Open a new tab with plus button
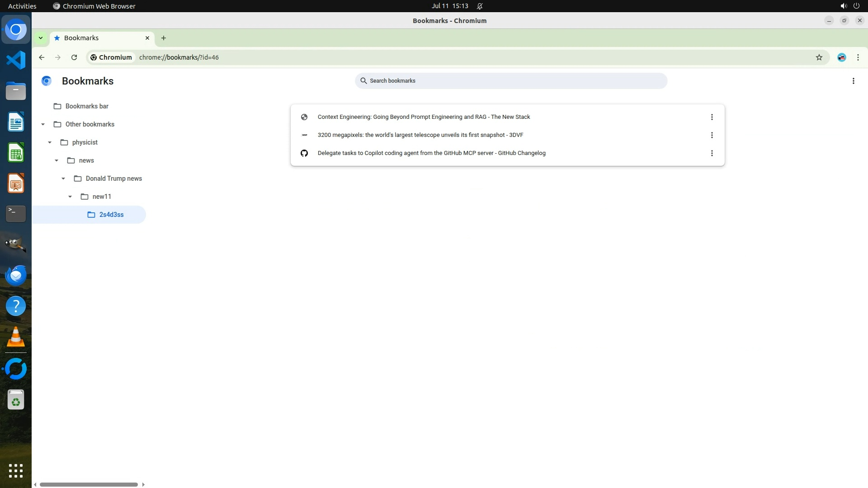 click(164, 38)
